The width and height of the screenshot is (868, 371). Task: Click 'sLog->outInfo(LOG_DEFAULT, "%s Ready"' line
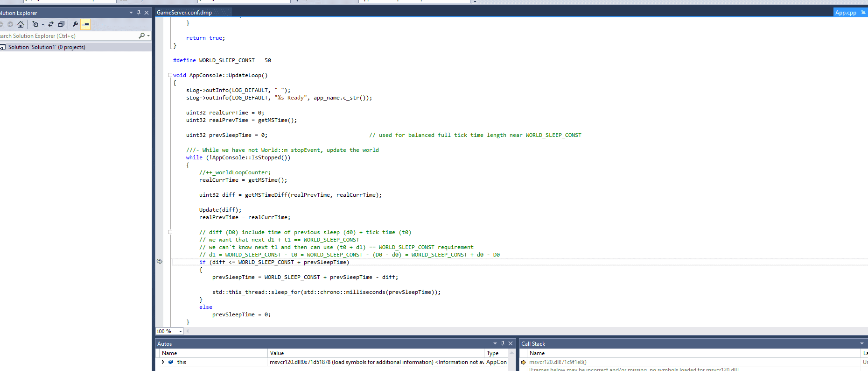click(x=279, y=98)
